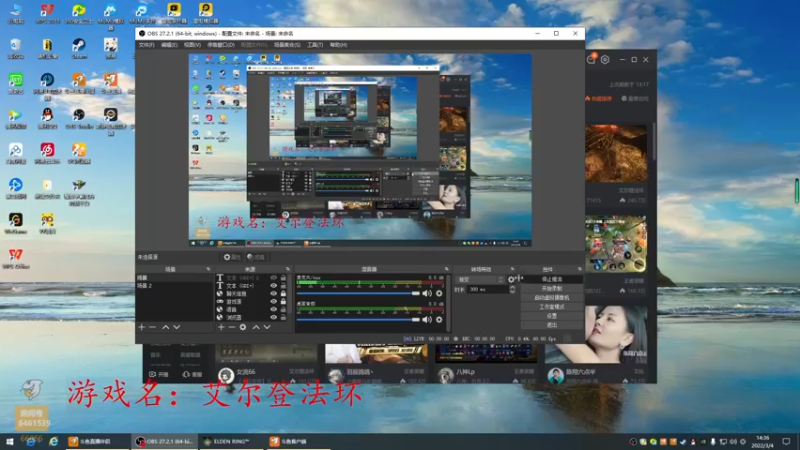Open the 属性 button above the scenes
Image resolution: width=800 pixels, height=450 pixels.
tap(232, 257)
